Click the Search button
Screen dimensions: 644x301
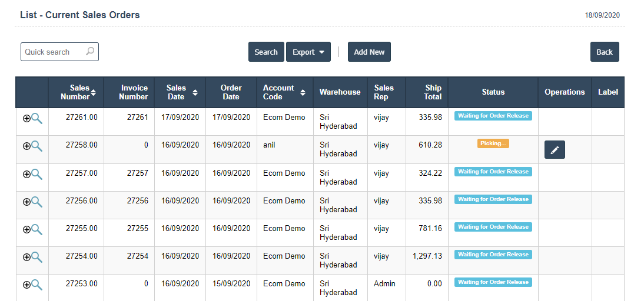[266, 52]
